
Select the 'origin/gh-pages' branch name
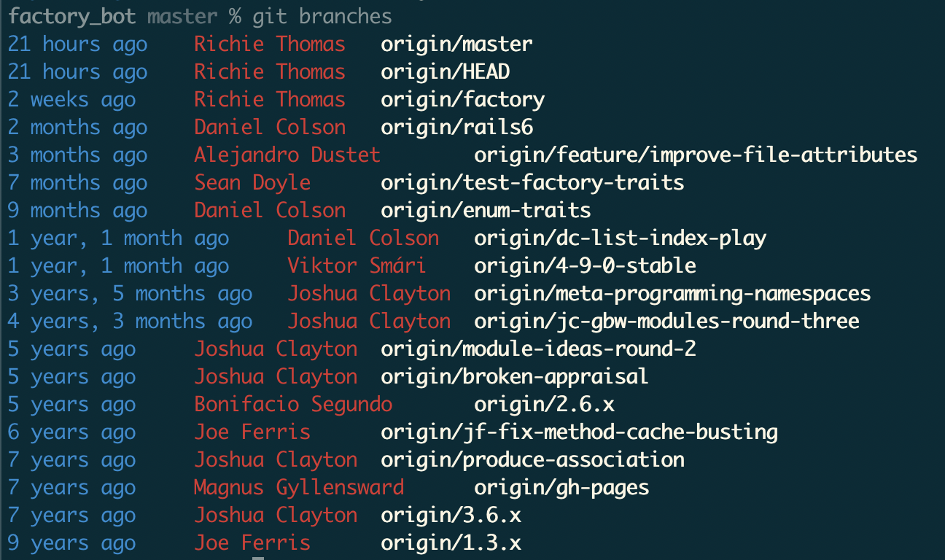pyautogui.click(x=561, y=488)
